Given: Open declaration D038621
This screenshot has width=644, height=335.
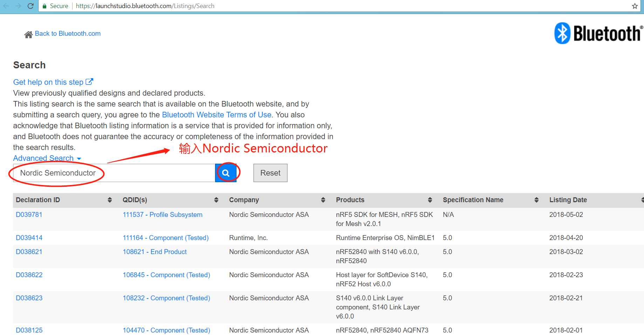Looking at the screenshot, I should [x=29, y=252].
